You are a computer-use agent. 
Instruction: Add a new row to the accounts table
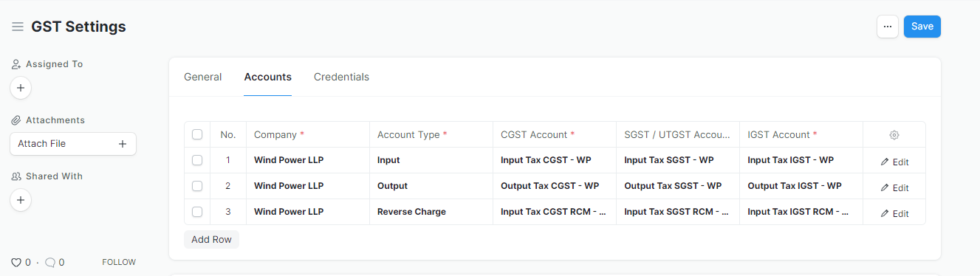pos(211,239)
